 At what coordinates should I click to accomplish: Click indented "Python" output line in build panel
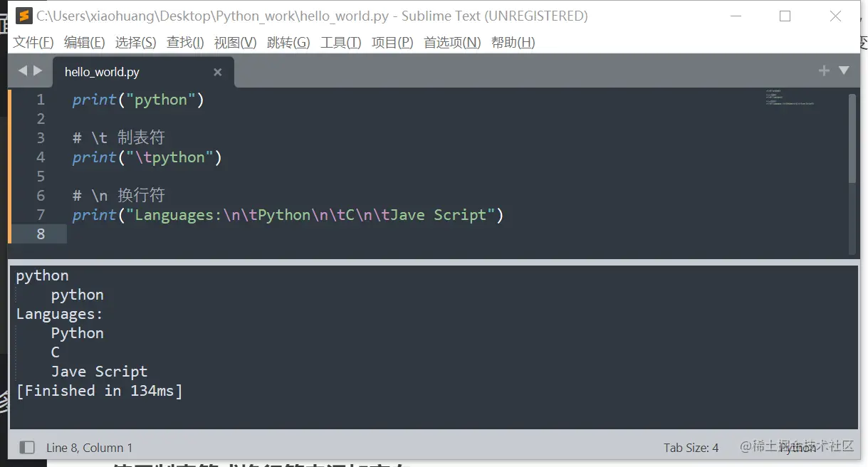78,333
